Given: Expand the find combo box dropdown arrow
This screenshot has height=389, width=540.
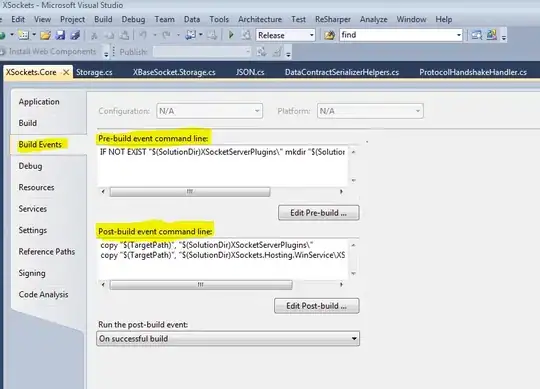Looking at the screenshot, I should [x=458, y=35].
